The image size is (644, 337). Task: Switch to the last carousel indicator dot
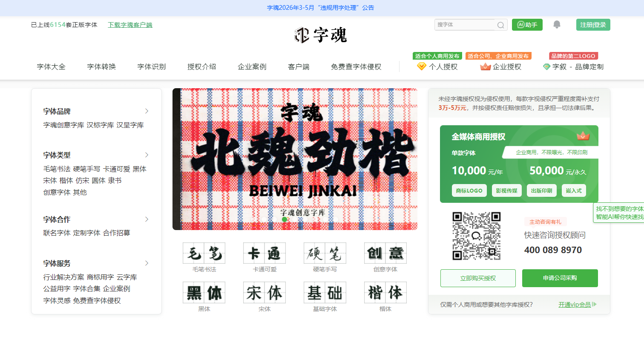tap(336, 219)
